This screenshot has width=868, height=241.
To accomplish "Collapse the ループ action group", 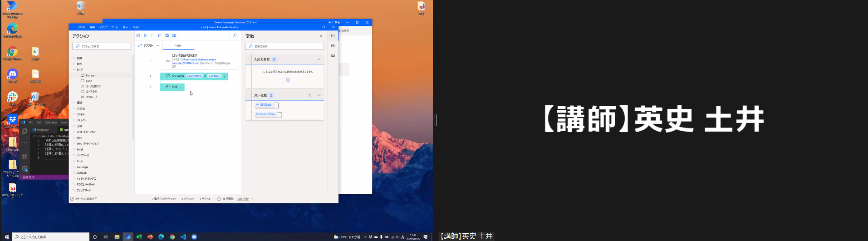I will coord(74,70).
